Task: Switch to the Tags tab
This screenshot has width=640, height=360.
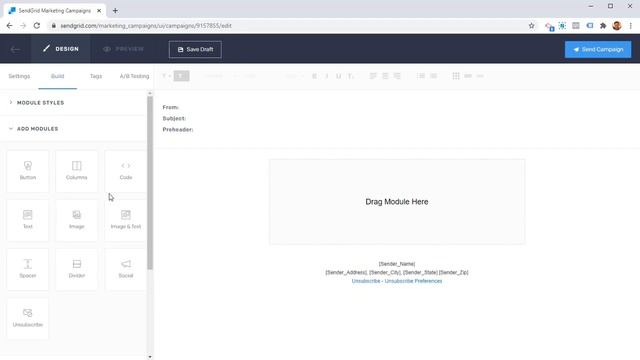Action: click(x=96, y=76)
